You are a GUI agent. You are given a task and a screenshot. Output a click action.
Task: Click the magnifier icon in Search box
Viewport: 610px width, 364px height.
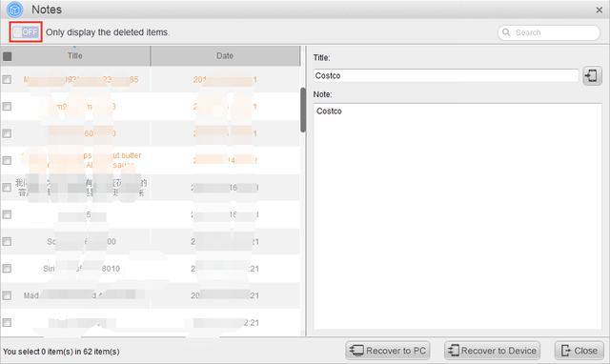(506, 32)
